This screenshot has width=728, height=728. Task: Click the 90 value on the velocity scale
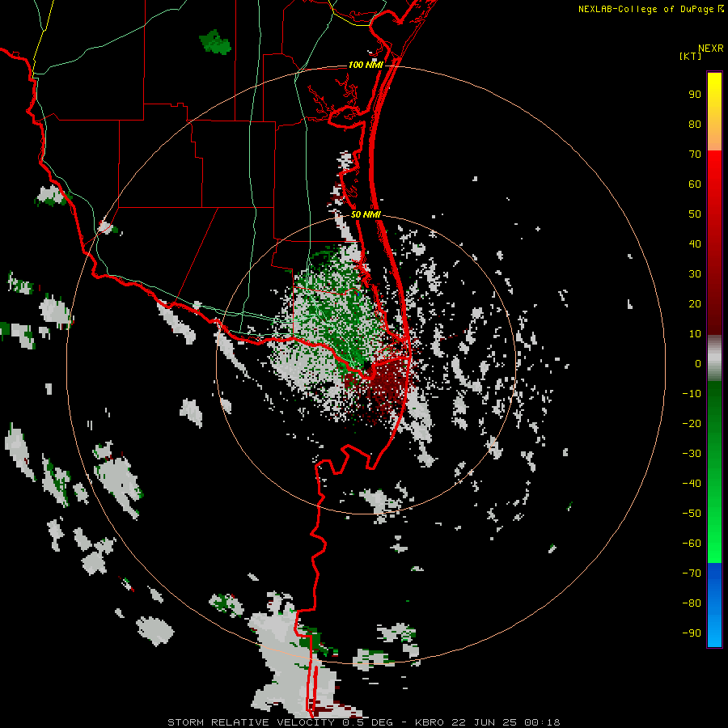point(695,95)
